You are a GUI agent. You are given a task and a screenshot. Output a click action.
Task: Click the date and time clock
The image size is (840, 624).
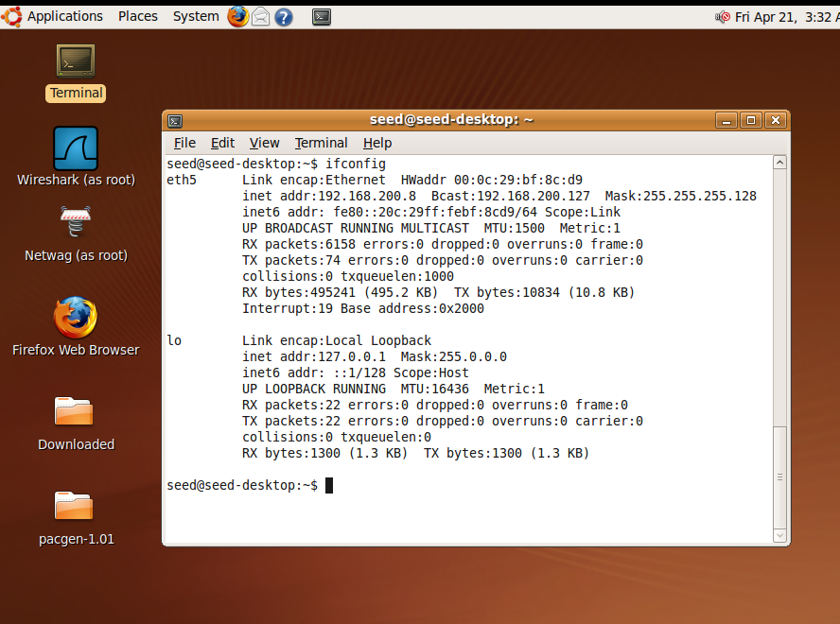(x=787, y=17)
